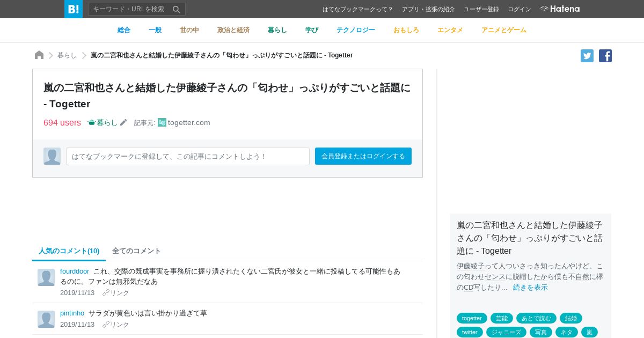The height and width of the screenshot is (338, 644).
Task: Click the date on pintinho's comment
Action: click(x=77, y=325)
